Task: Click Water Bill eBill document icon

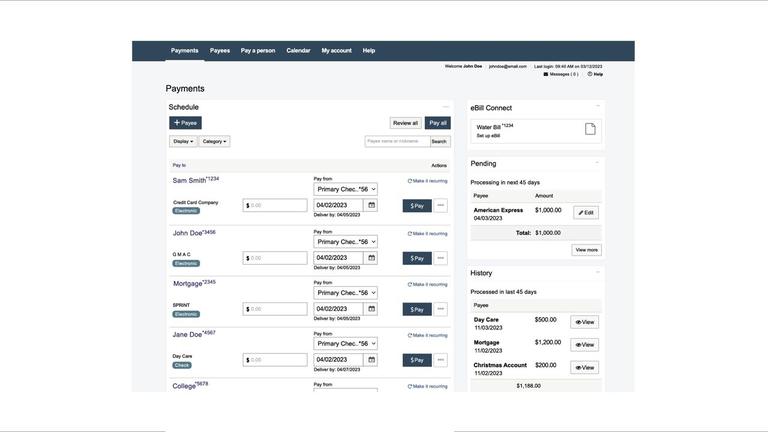Action: (x=590, y=130)
